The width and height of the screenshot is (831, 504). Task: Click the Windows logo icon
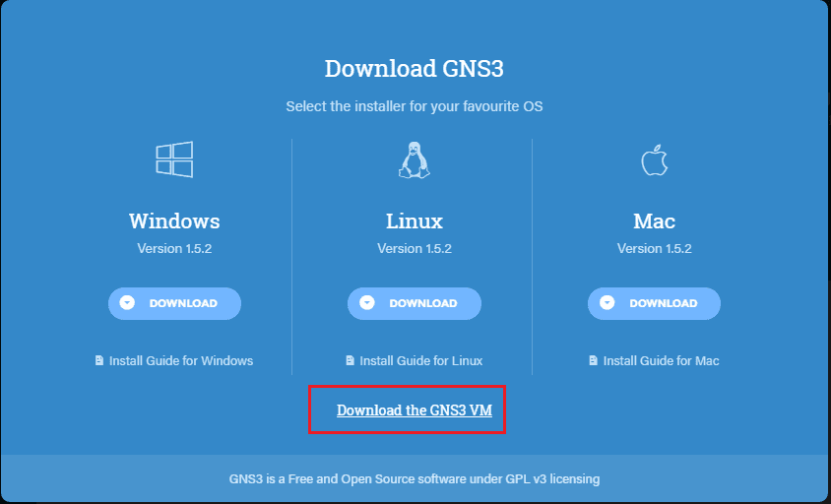tap(174, 159)
